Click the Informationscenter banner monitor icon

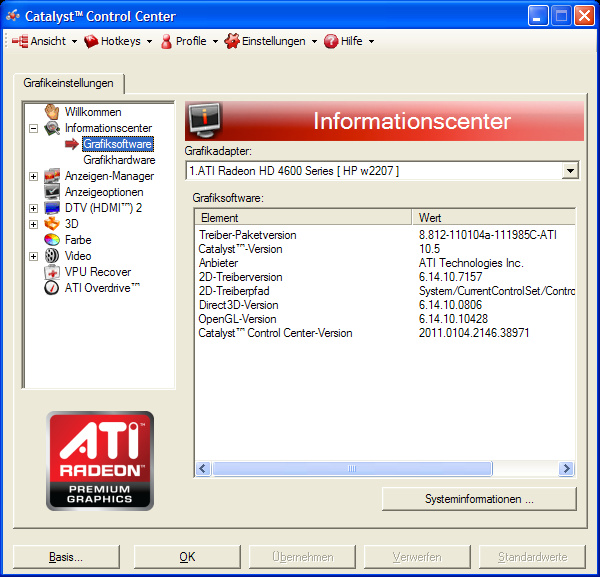tap(205, 121)
